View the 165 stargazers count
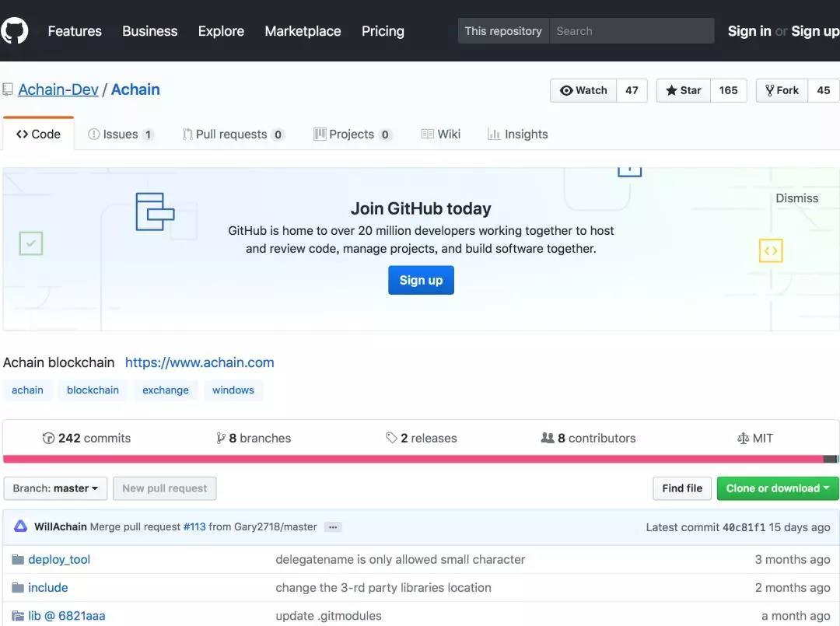The width and height of the screenshot is (840, 626). point(728,90)
